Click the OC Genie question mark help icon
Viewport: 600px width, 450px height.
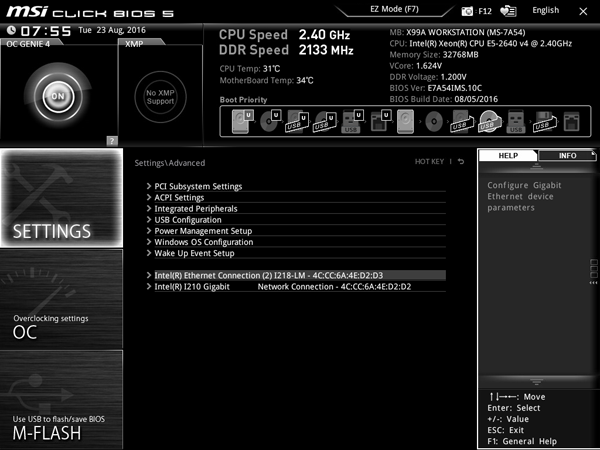(x=111, y=141)
